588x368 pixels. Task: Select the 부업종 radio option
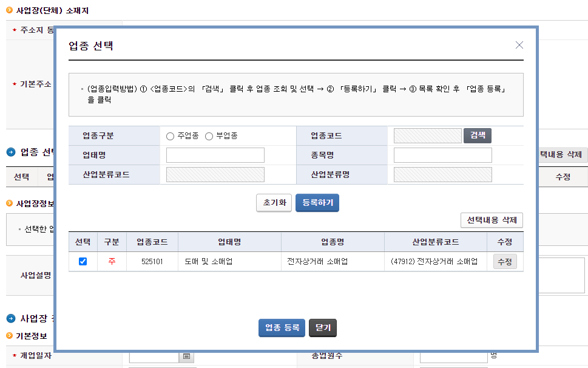[209, 136]
